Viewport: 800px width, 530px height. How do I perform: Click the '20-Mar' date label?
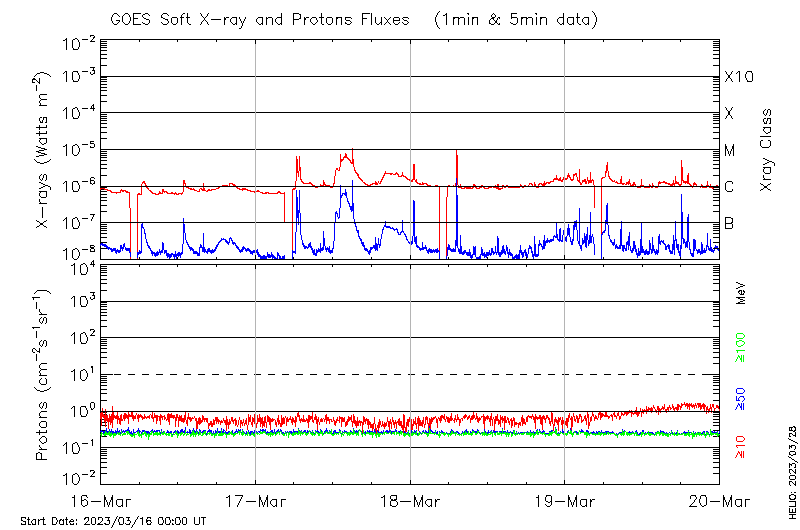[x=719, y=501]
